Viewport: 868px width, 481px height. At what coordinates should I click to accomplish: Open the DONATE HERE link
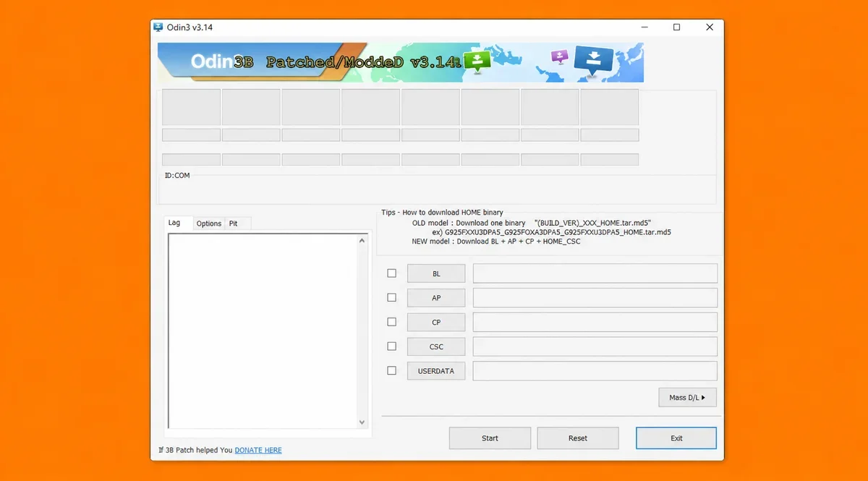(x=258, y=450)
